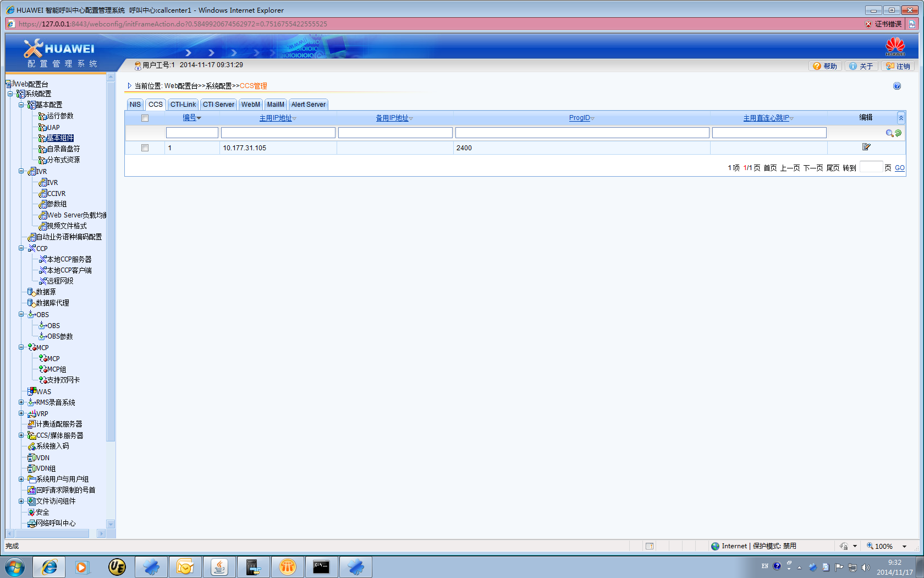Check the checkbox for row 1

[x=145, y=148]
